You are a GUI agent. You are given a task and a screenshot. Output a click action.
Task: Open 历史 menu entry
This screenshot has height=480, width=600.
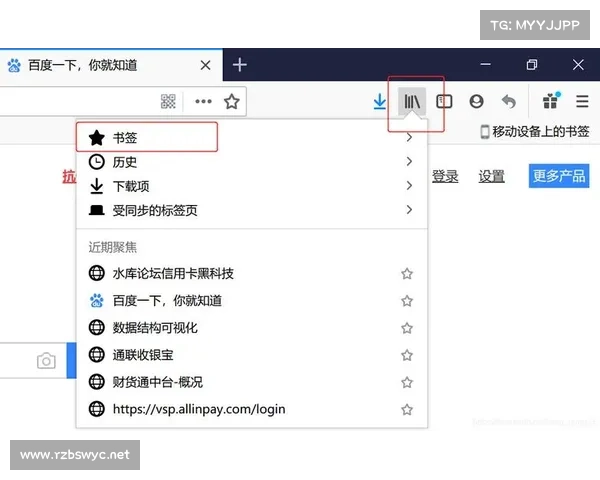[x=252, y=162]
